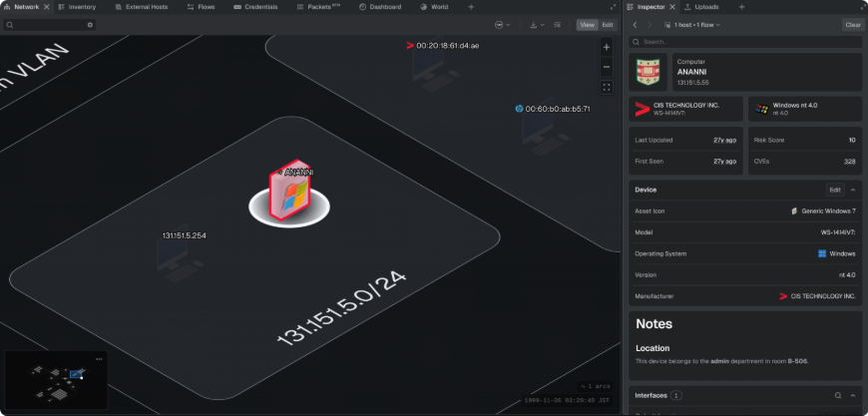Switch to the Uploads tab
Image resolution: width=868 pixels, height=416 pixels.
701,7
